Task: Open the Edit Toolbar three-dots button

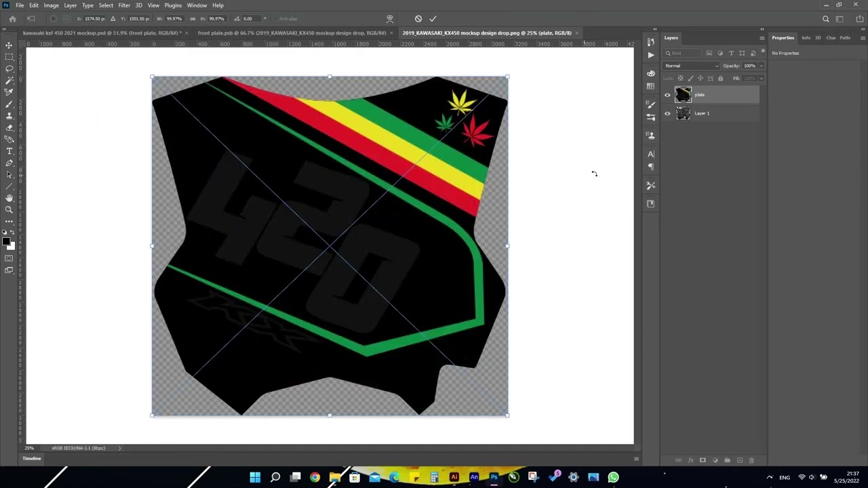Action: pos(9,221)
